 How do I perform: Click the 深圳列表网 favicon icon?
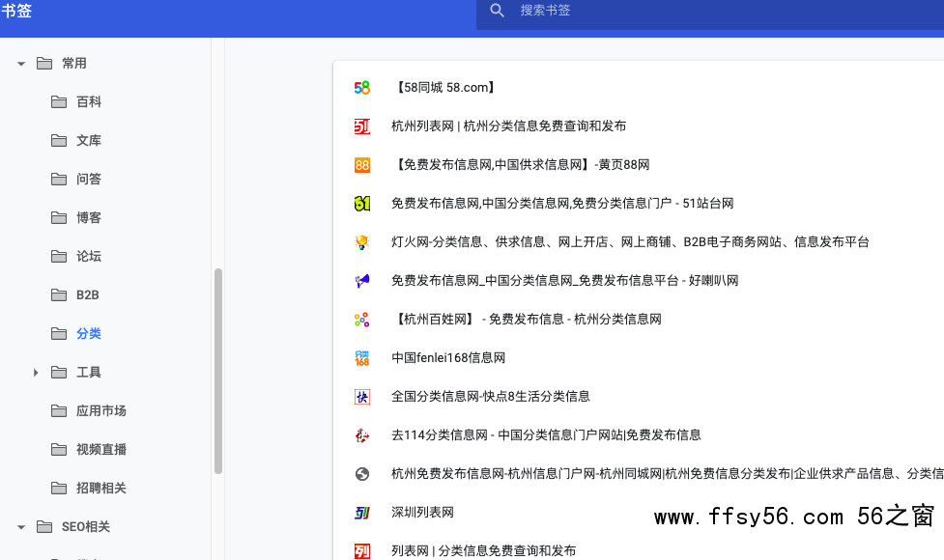[361, 513]
